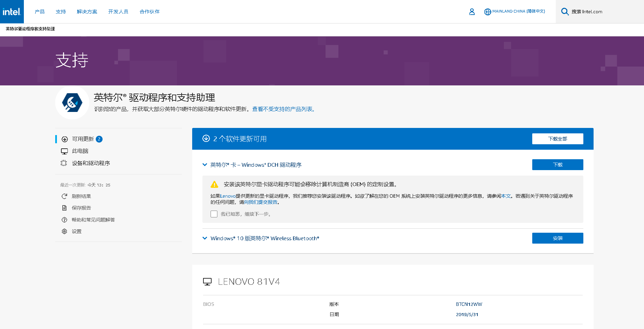Select the 设备和驱动程序 sidebar item
The image size is (644, 329).
tap(91, 163)
